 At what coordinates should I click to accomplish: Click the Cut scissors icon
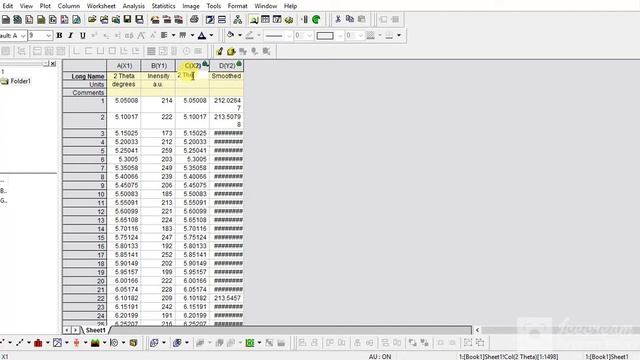[338, 19]
